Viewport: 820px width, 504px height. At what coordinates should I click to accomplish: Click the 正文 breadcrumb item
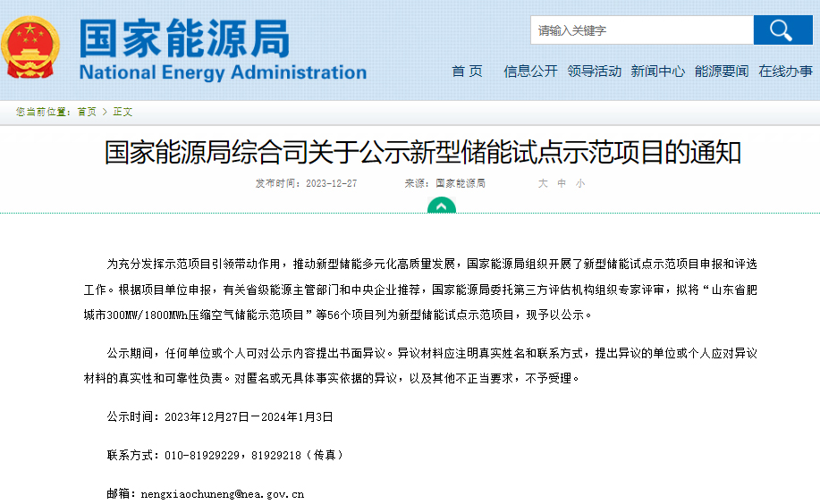123,112
